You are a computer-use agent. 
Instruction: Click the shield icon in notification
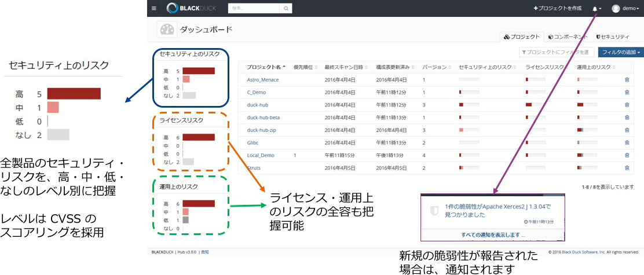[434, 211]
